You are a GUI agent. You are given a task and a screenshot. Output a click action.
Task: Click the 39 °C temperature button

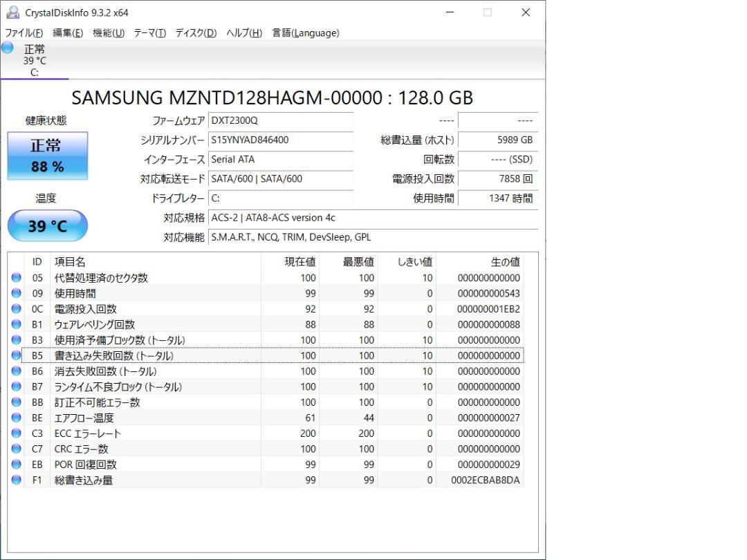point(48,225)
